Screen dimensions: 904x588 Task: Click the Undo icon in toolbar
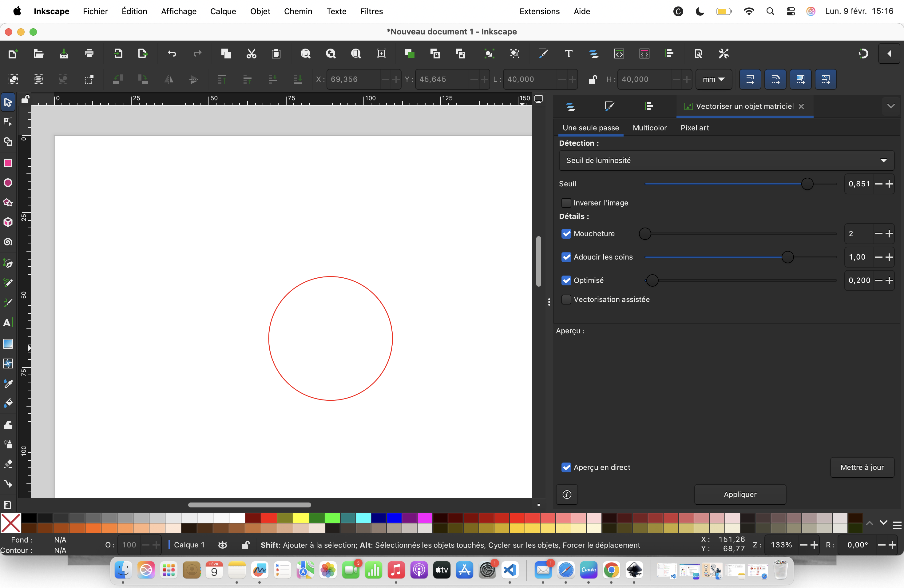tap(172, 54)
